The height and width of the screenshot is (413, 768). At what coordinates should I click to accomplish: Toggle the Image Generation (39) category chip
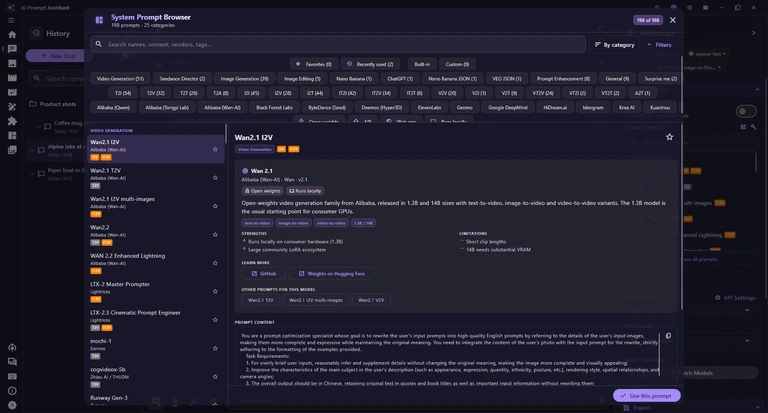coord(244,78)
